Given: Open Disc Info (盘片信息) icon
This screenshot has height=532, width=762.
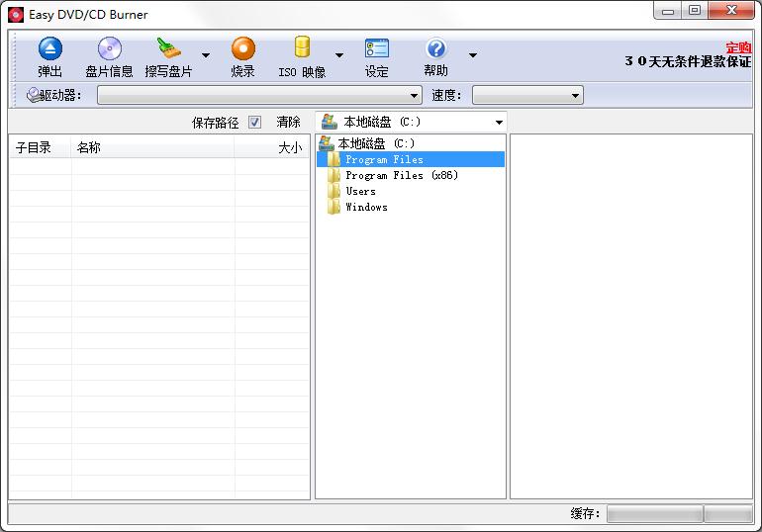Looking at the screenshot, I should coord(109,48).
